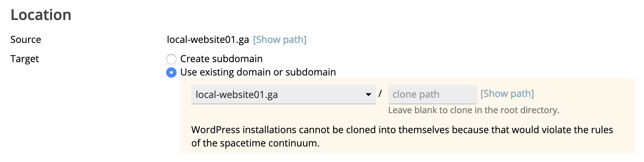Image resolution: width=644 pixels, height=162 pixels.
Task: Click the slash separator before clone path
Action: click(380, 94)
